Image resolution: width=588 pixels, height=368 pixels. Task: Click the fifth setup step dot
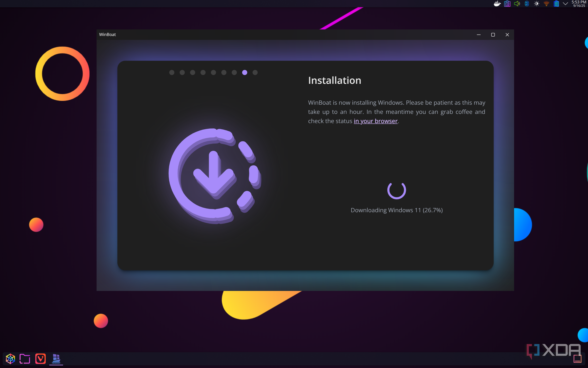point(214,73)
